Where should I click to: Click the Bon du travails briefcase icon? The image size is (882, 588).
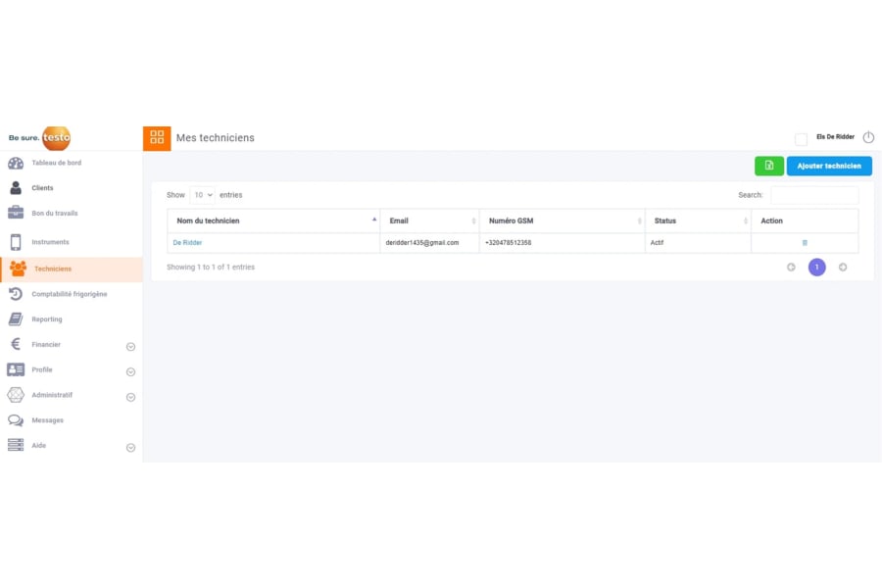16,213
